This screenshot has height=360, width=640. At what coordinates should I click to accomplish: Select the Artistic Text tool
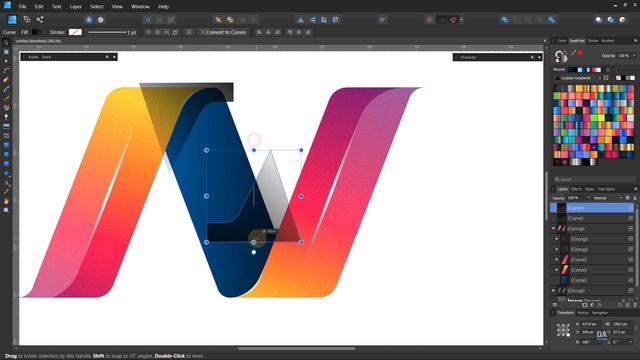(x=6, y=182)
